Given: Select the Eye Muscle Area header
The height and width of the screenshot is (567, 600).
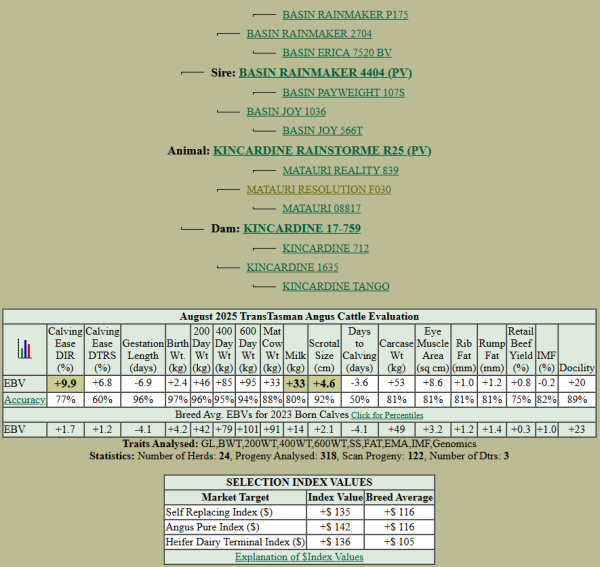Looking at the screenshot, I should pyautogui.click(x=433, y=350).
